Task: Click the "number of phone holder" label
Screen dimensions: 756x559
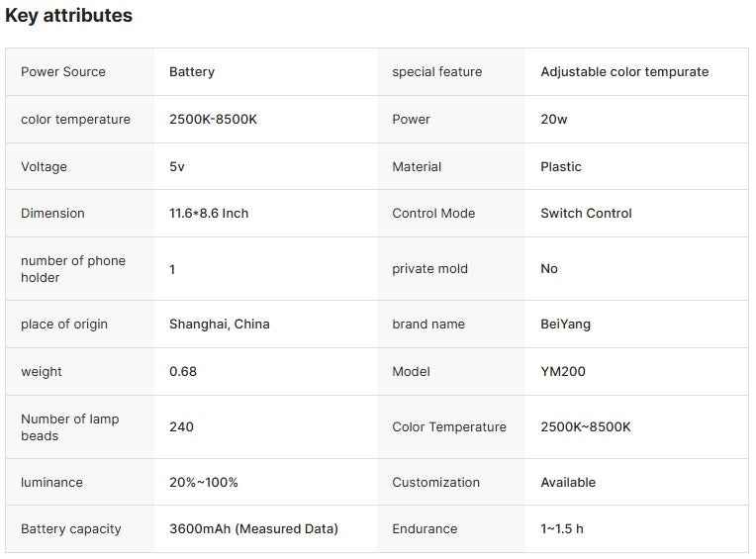Action: [x=73, y=269]
